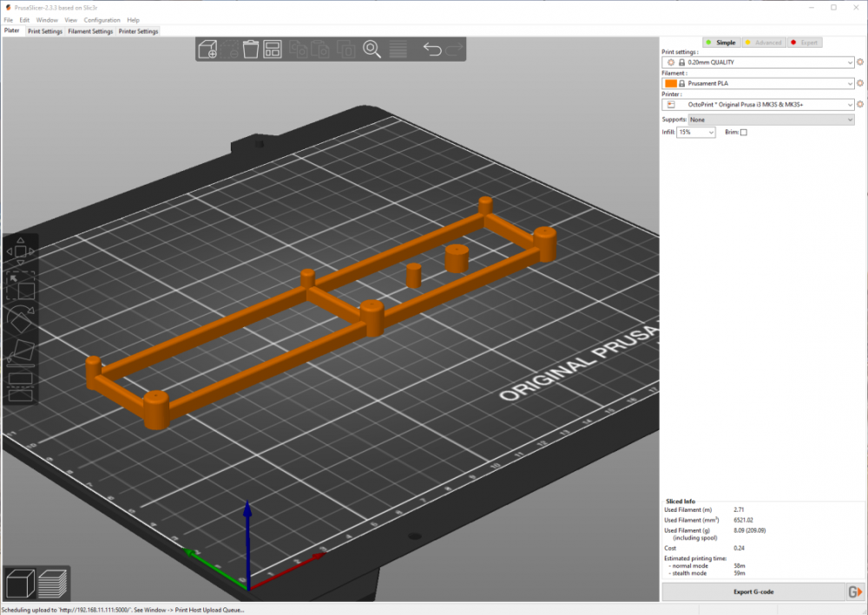
Task: Switch to Filament Settings tab
Action: point(90,31)
